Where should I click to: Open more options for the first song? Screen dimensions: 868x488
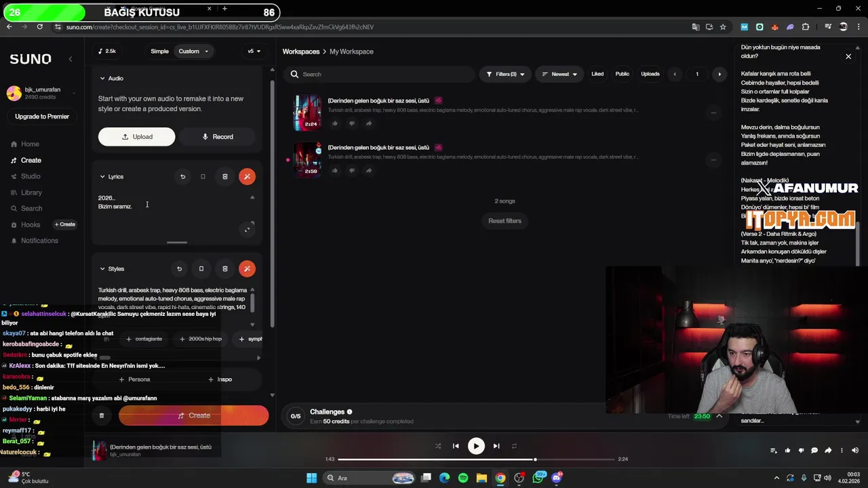click(713, 113)
